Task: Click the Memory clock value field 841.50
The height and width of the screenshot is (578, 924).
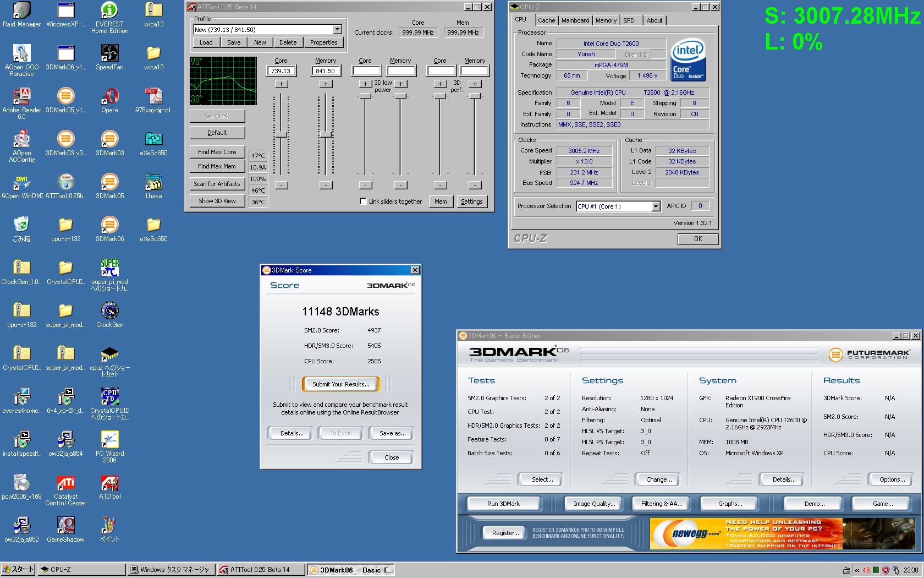Action: (x=326, y=71)
